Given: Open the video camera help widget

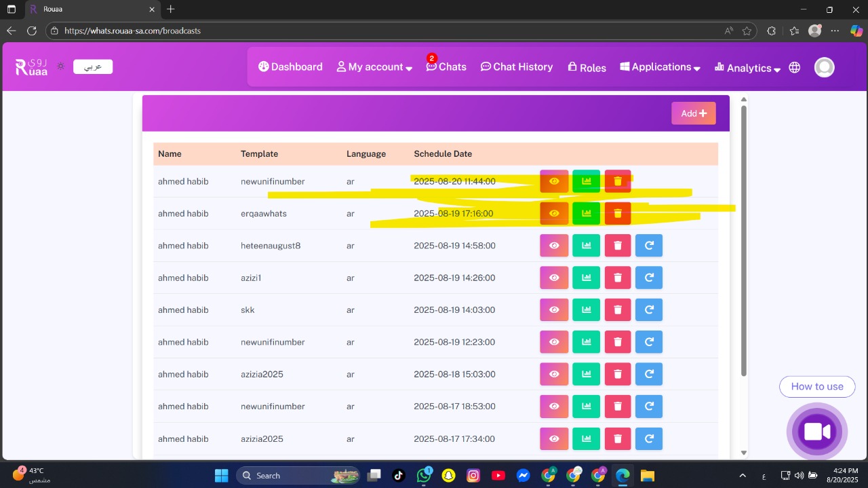Looking at the screenshot, I should coord(816,432).
